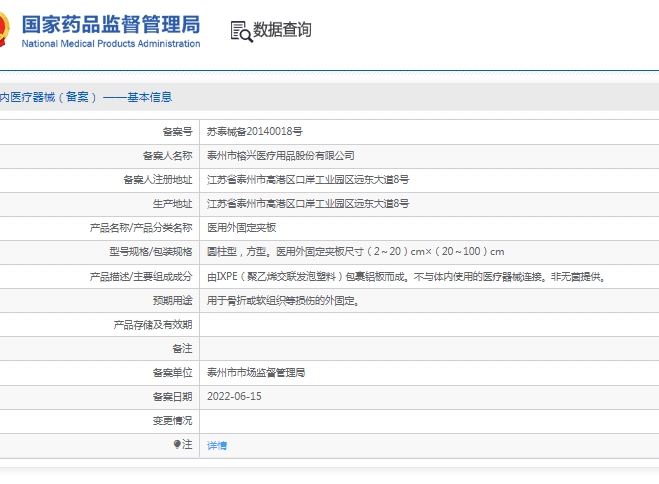Select record number 苏泰械备20140018号

pos(254,132)
